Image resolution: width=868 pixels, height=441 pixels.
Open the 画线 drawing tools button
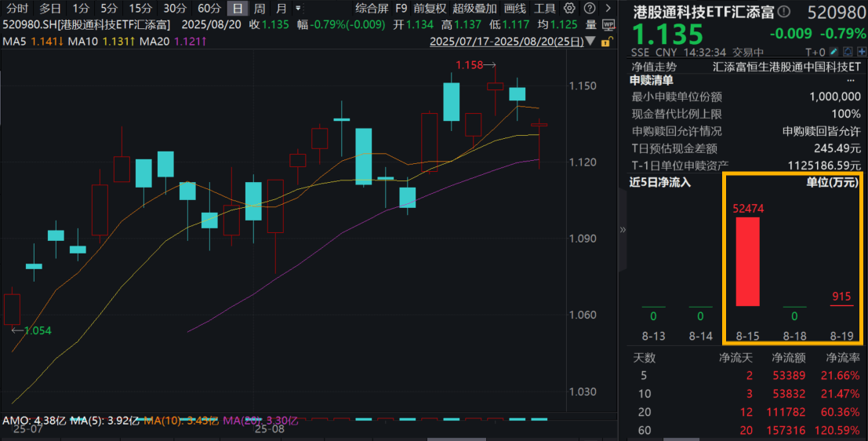pyautogui.click(x=514, y=9)
